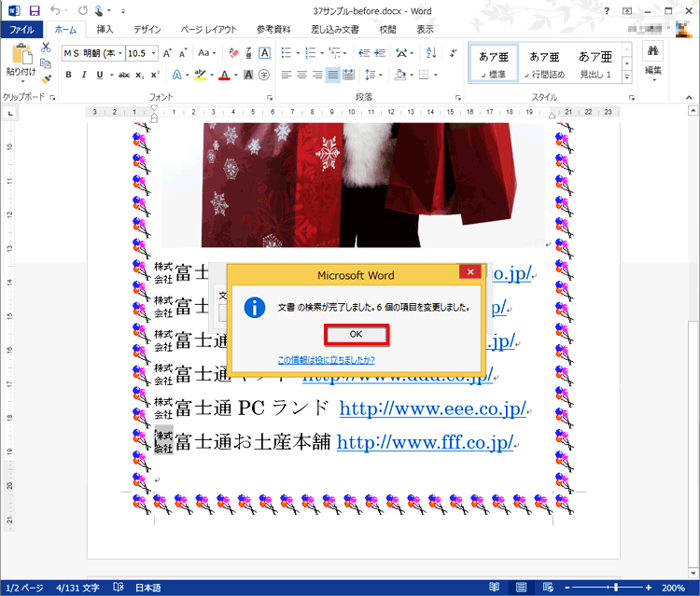The height and width of the screenshot is (596, 700).
Task: Click the increase indent icon
Action: coord(380,53)
